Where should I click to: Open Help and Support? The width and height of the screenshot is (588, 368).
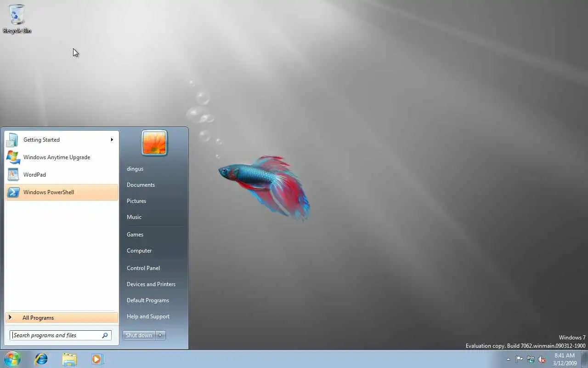[x=148, y=316]
